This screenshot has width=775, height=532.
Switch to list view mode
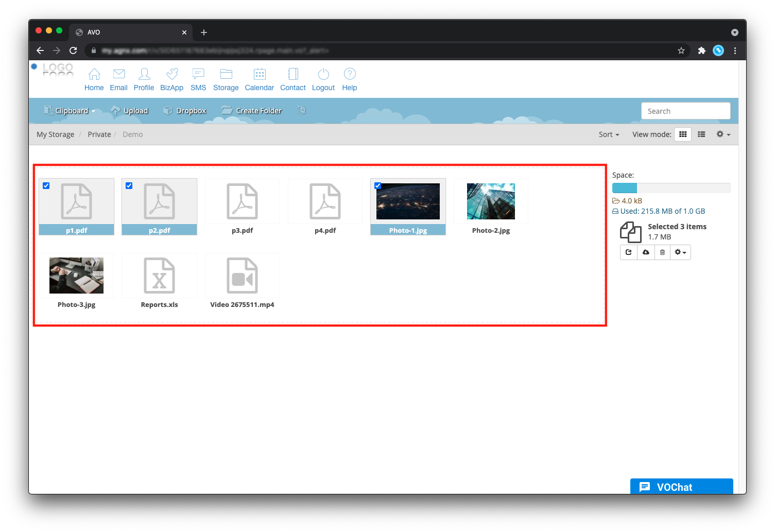(x=701, y=134)
